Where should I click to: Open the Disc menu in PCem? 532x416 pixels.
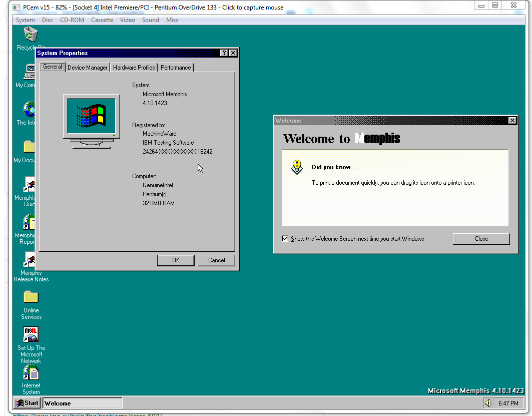(48, 20)
